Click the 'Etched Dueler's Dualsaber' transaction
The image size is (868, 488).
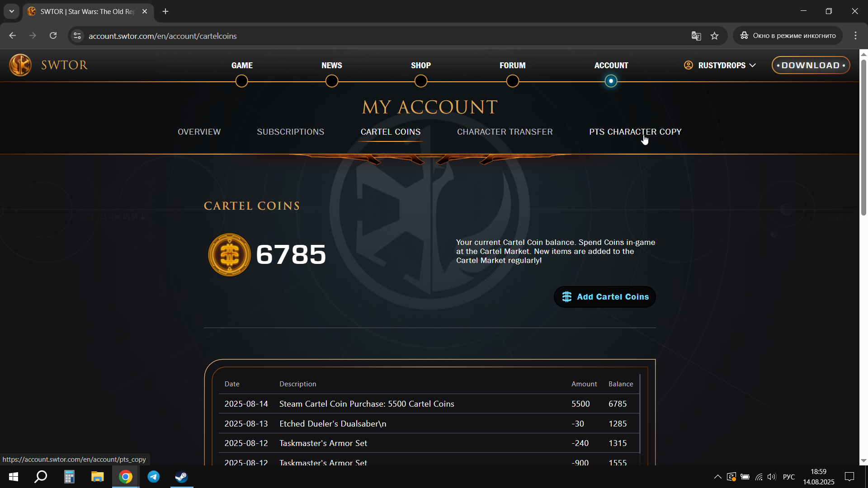coord(333,424)
